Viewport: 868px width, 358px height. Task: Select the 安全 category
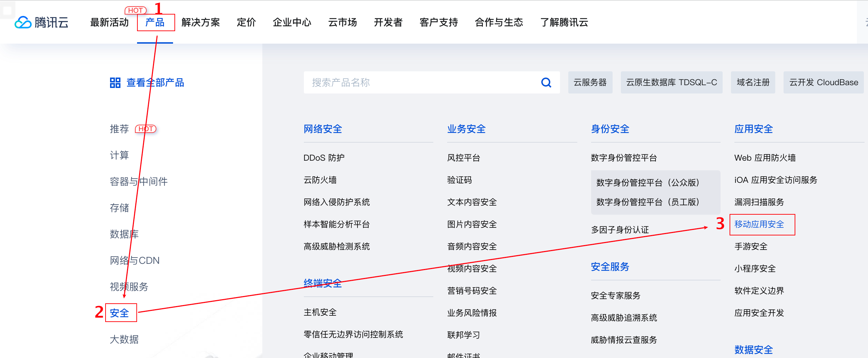pos(119,313)
